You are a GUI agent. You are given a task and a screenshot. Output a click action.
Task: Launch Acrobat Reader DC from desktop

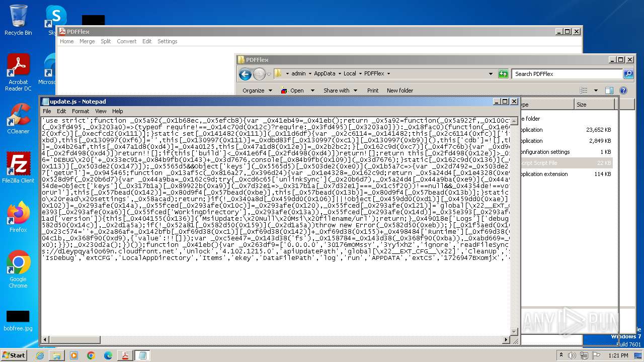[18, 73]
